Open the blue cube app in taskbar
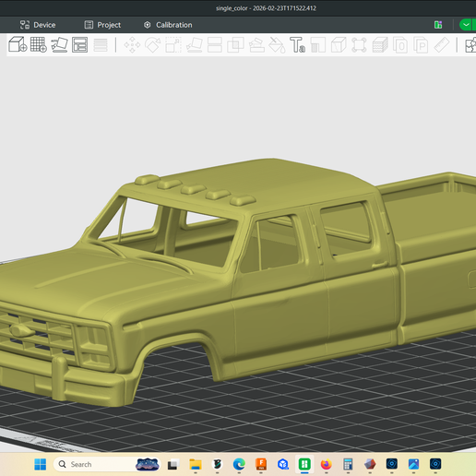This screenshot has height=476, width=476. tap(283, 464)
